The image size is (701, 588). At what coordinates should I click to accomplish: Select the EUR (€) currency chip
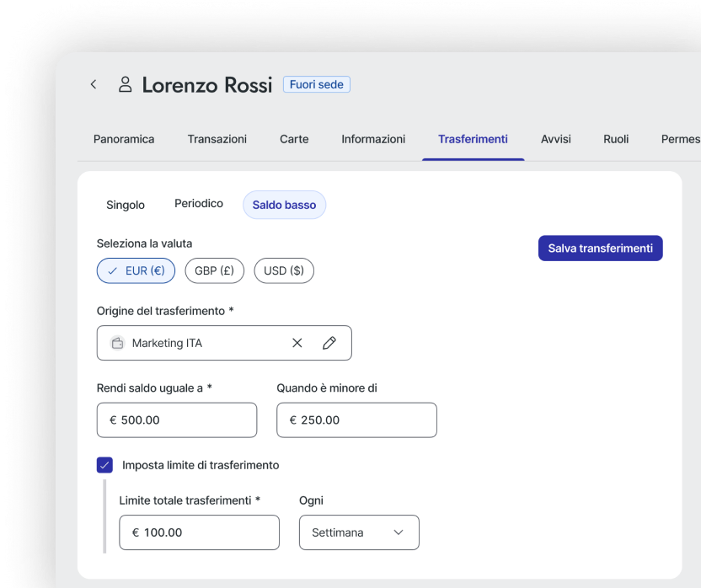[136, 270]
